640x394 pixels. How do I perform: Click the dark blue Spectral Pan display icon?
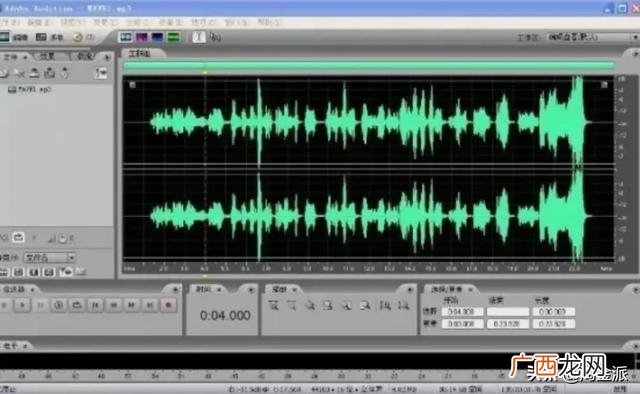[x=158, y=37]
